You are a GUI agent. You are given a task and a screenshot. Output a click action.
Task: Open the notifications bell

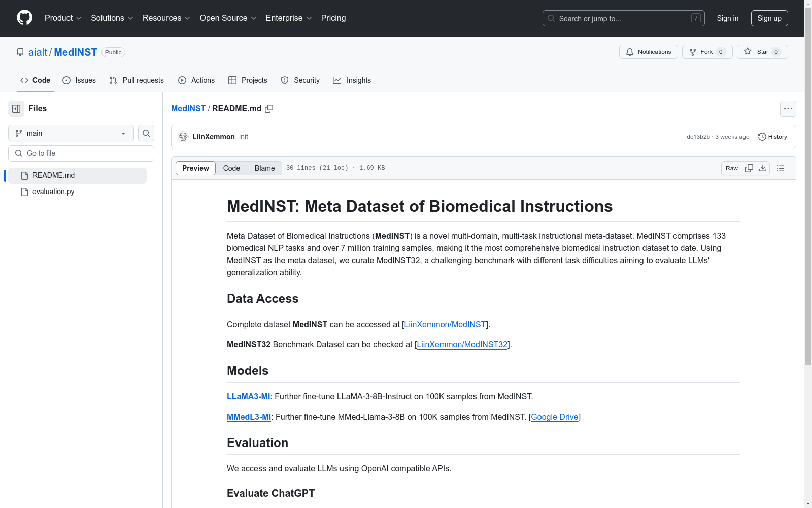point(648,51)
